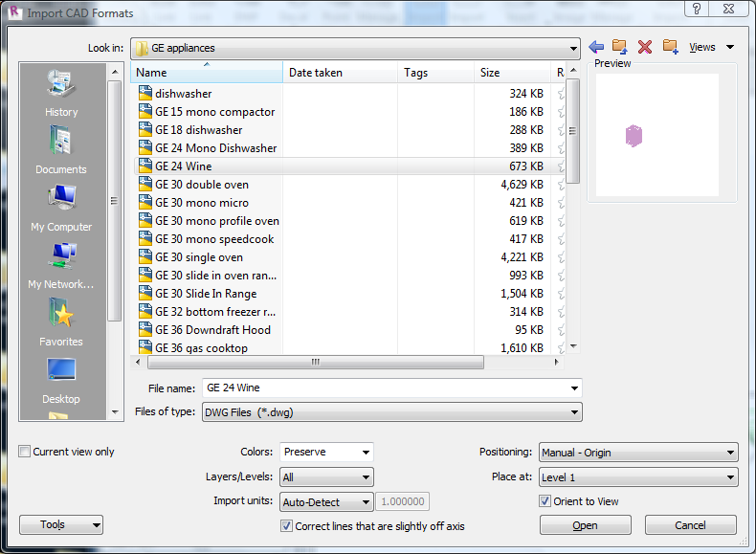Select the GE 24 Mono Dishwasher file
Screen dimensions: 756x554
216,148
